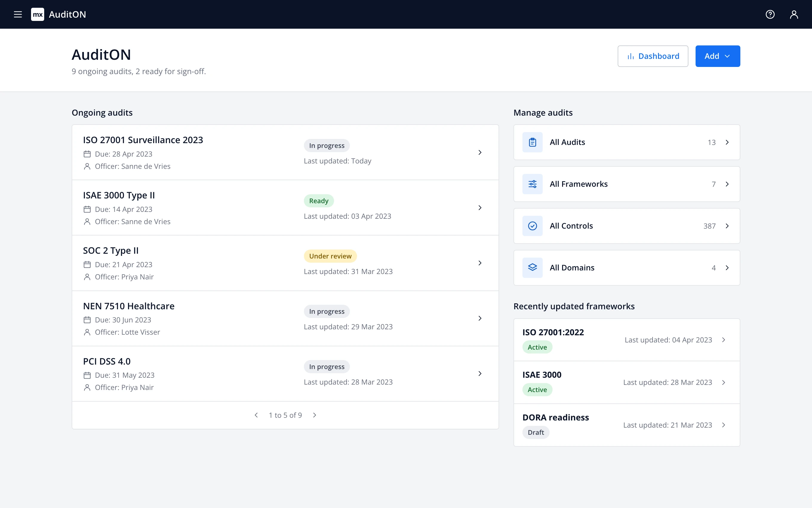
Task: Click the All Controls checkmark icon
Action: coord(533,226)
